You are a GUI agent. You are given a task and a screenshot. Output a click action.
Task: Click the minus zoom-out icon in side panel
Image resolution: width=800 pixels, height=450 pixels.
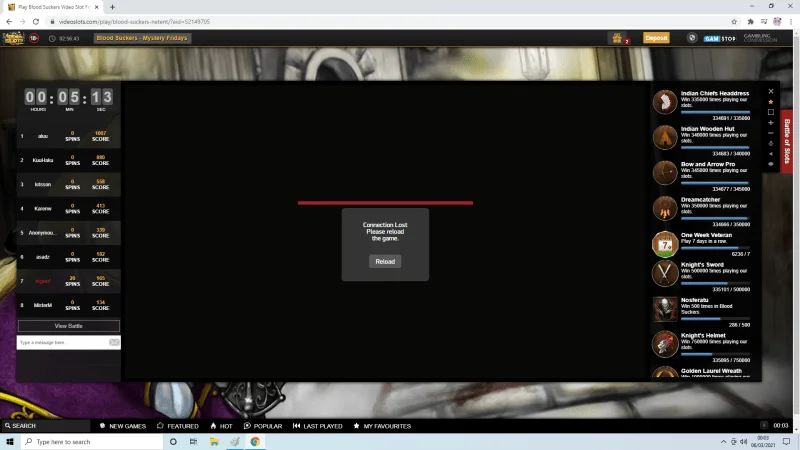coord(771,133)
